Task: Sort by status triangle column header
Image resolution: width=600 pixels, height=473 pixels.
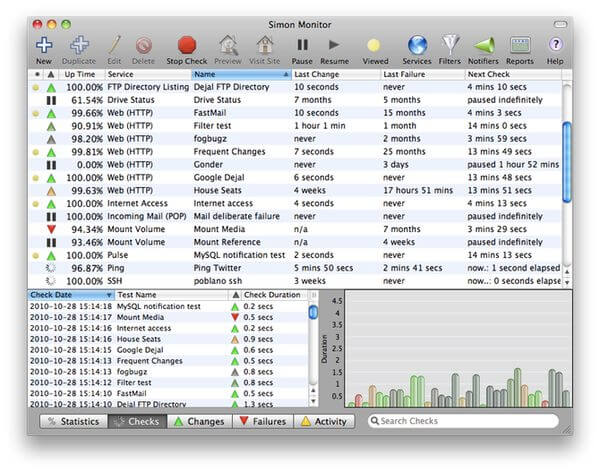Action: [x=51, y=74]
